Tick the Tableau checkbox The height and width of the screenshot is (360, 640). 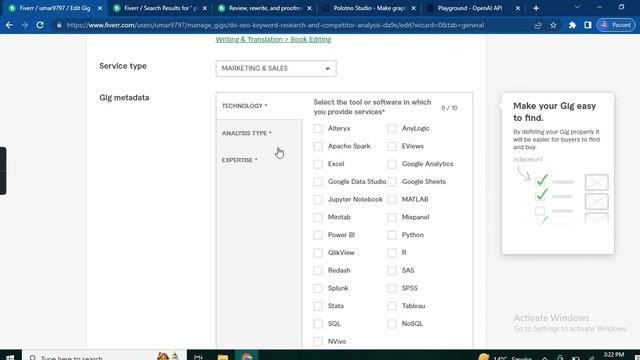pyautogui.click(x=392, y=306)
